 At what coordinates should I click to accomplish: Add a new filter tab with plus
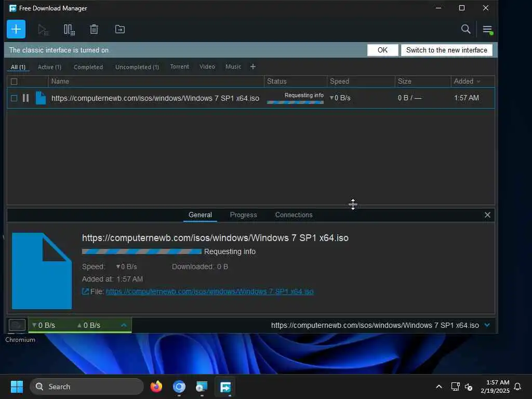[253, 67]
